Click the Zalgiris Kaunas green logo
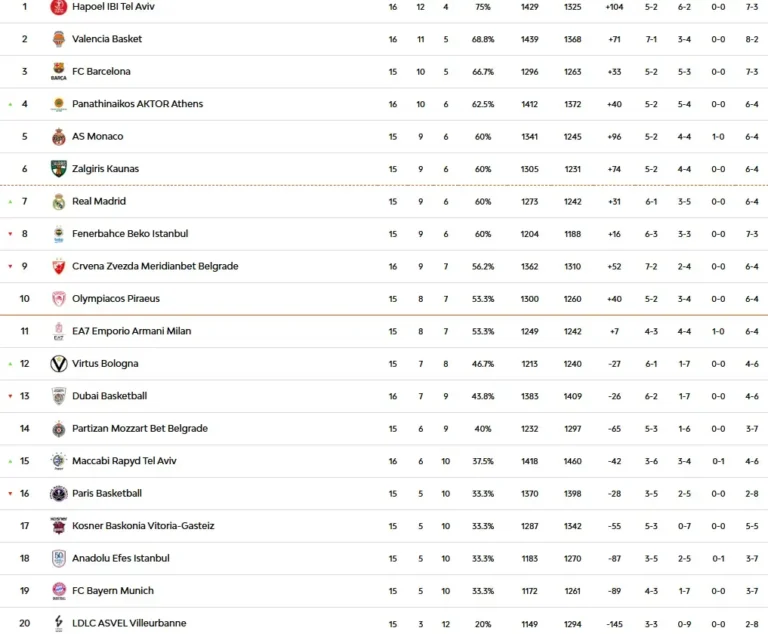Image resolution: width=768 pixels, height=634 pixels. (58, 169)
